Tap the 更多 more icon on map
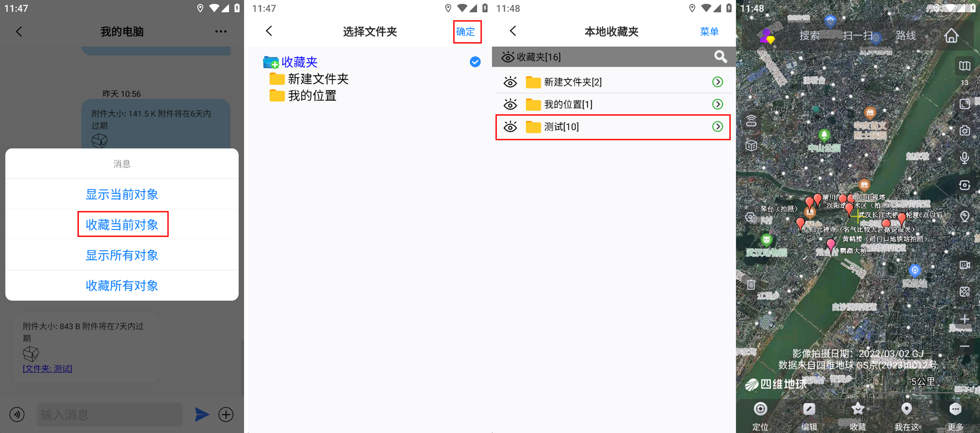Image resolution: width=980 pixels, height=433 pixels. point(955,410)
